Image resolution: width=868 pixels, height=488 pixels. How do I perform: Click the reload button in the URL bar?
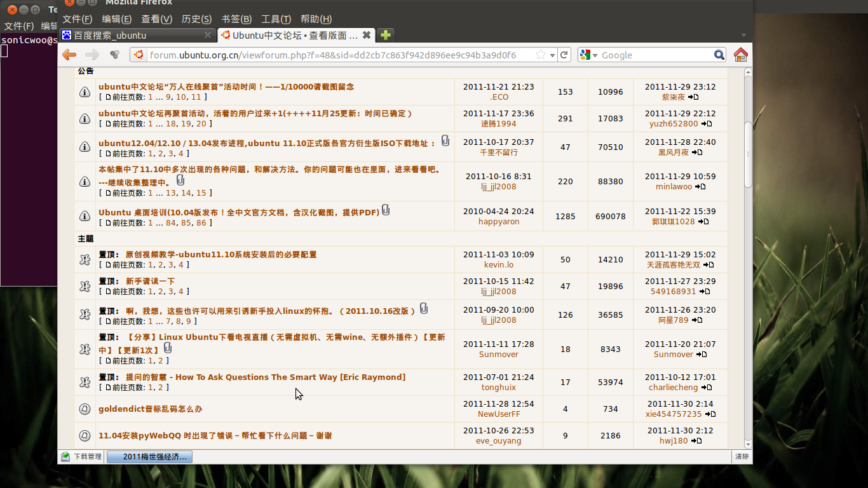pyautogui.click(x=564, y=55)
